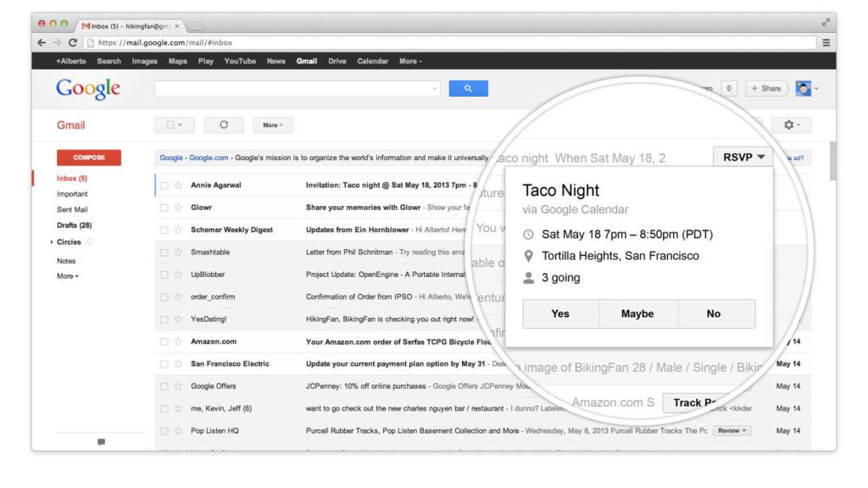This screenshot has height=488, width=868.
Task: Click into the Gmail search field
Action: [x=297, y=87]
